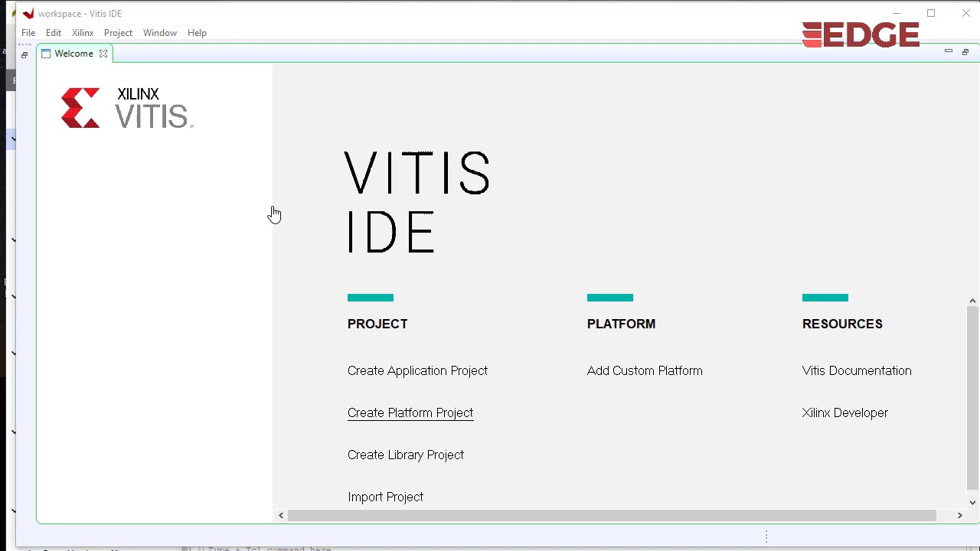Select the Welcome tab
This screenshot has width=980, height=551.
(x=73, y=54)
